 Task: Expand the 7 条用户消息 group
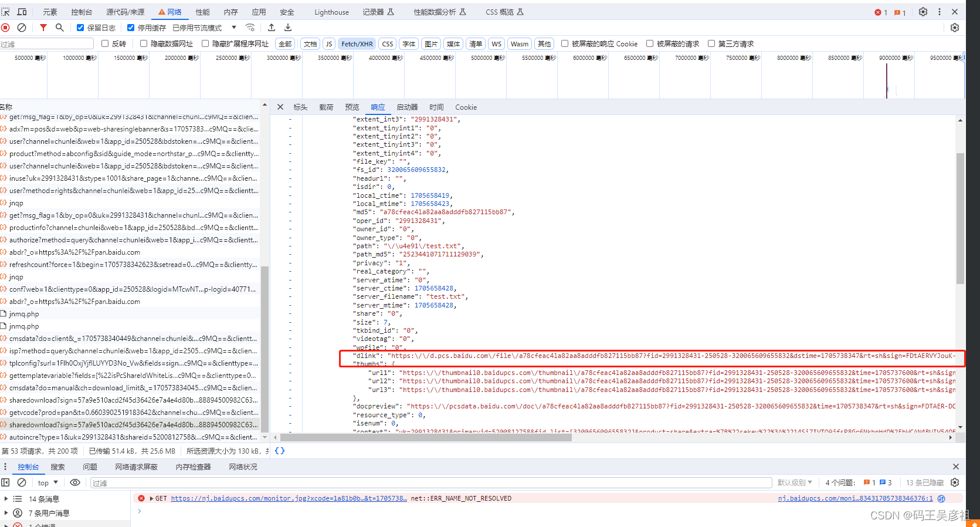[6, 513]
